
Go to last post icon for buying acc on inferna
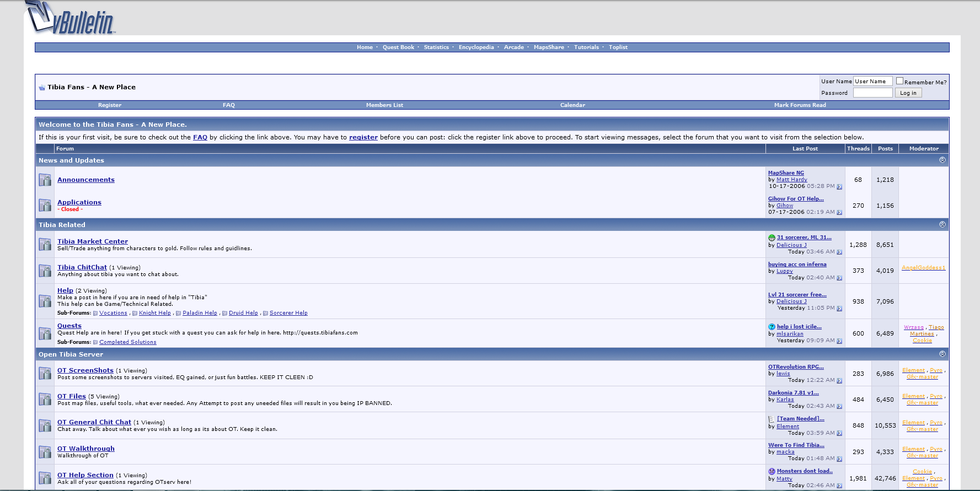point(839,278)
